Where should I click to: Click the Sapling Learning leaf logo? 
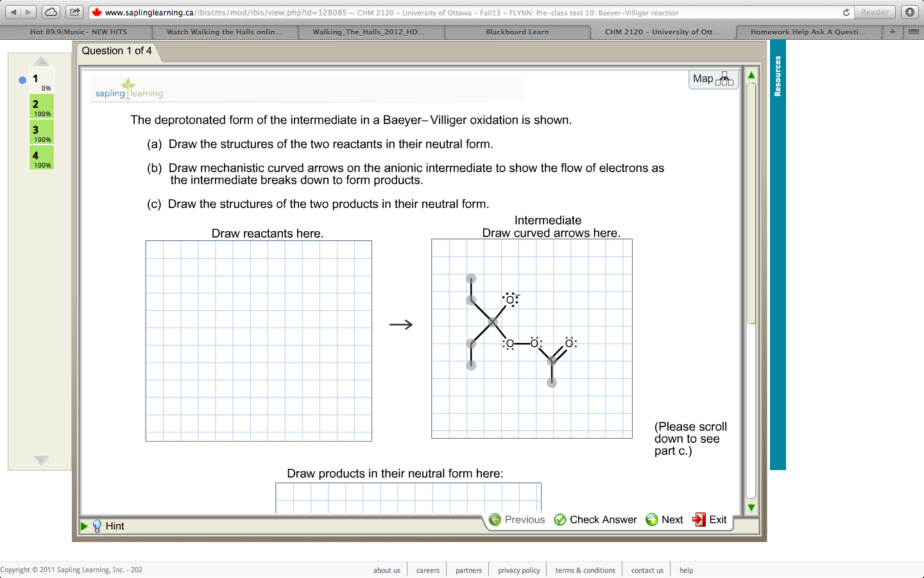128,87
